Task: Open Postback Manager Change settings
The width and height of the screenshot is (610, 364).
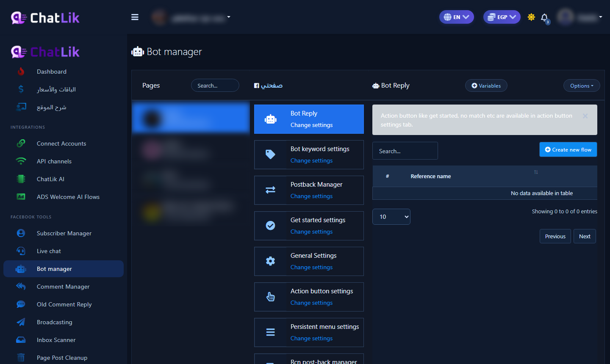Action: [311, 196]
